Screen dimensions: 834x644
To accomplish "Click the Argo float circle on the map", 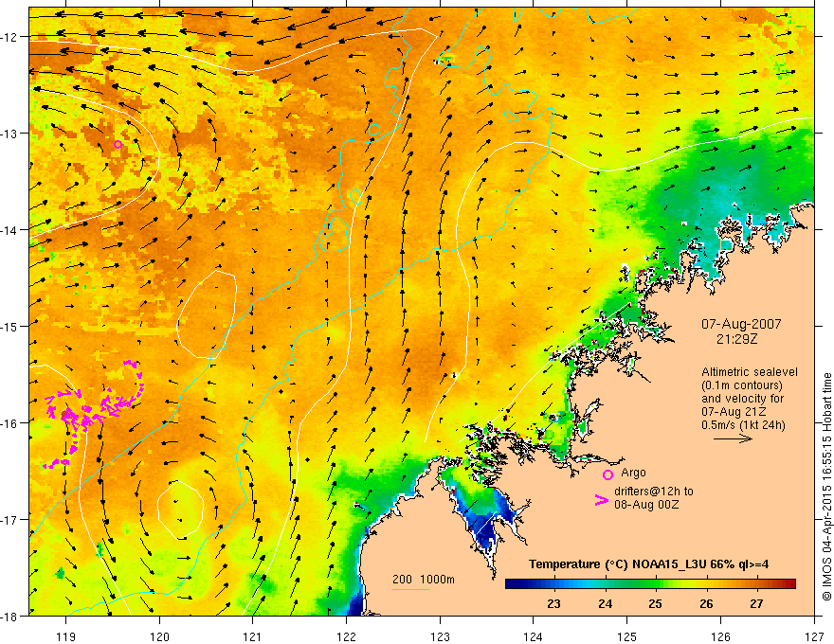I will coord(118,144).
